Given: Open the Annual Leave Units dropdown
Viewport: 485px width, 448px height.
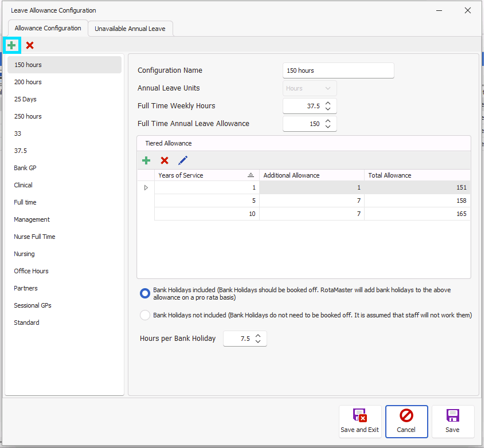Looking at the screenshot, I should 325,88.
